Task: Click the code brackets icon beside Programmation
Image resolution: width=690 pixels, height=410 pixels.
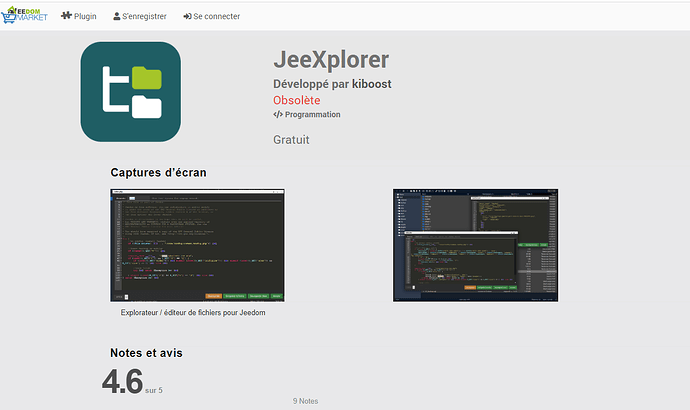Action: 278,114
